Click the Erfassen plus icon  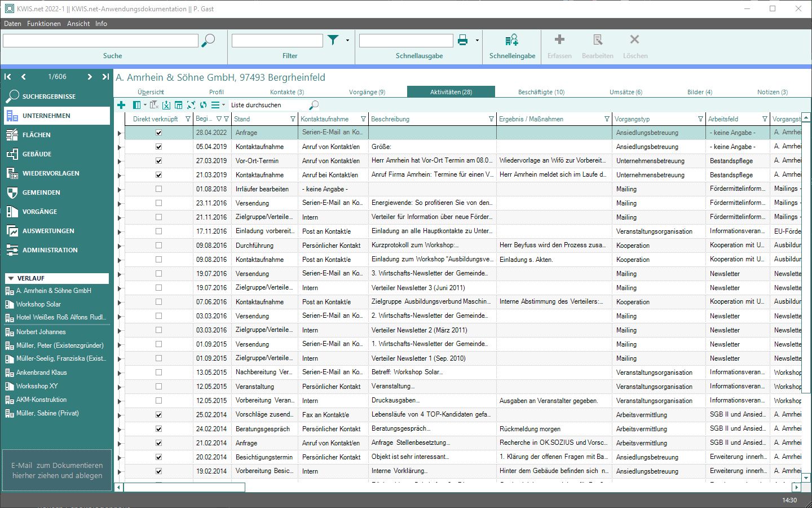pyautogui.click(x=559, y=40)
